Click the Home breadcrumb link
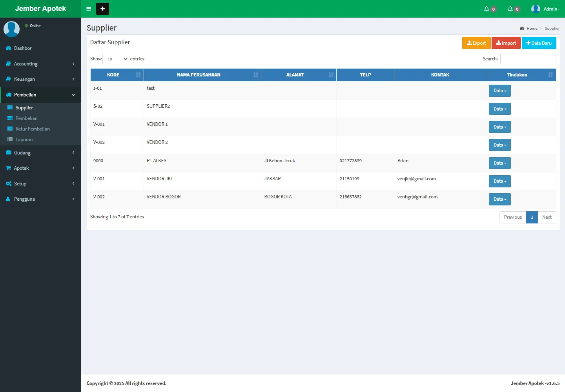The height and width of the screenshot is (392, 565). pos(532,29)
